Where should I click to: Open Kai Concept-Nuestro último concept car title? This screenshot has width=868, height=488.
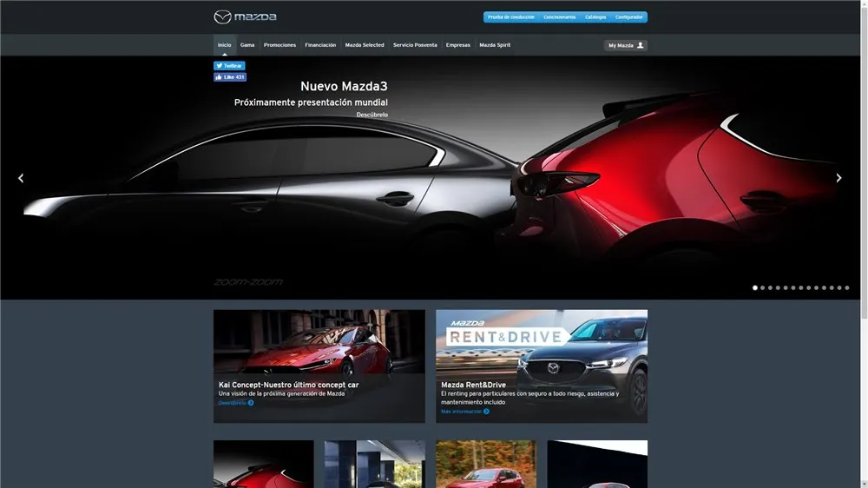pyautogui.click(x=288, y=385)
